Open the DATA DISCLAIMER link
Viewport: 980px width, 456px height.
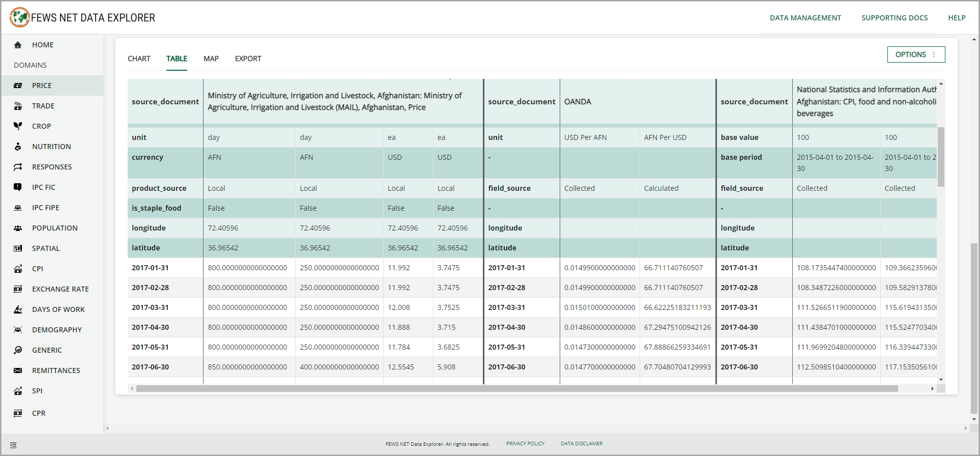581,444
